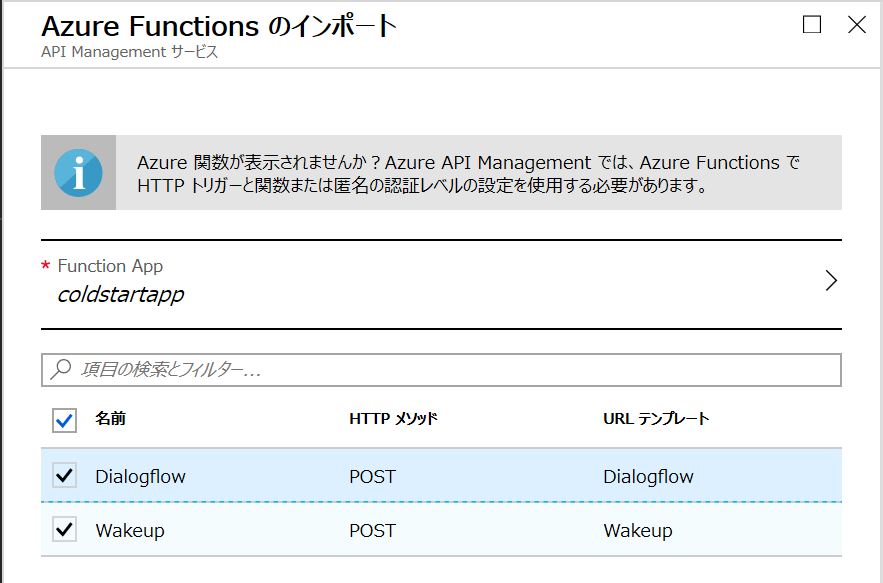Select the Wakeup name cell
The width and height of the screenshot is (883, 583).
130,531
